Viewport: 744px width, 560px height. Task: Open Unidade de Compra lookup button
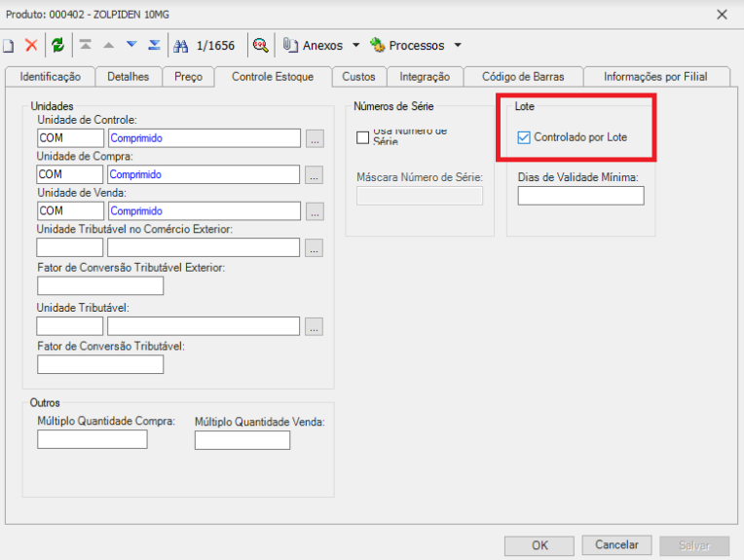(x=314, y=175)
